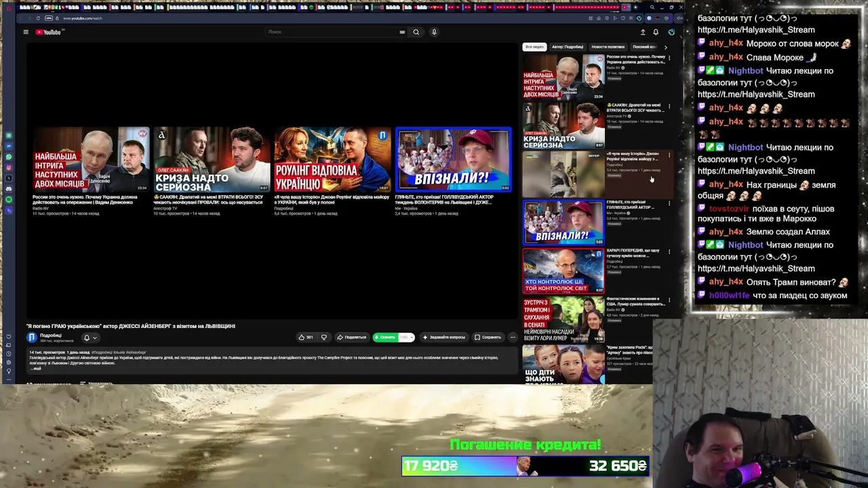Open a new browser tab with plus
868x488 pixels.
[635, 7]
